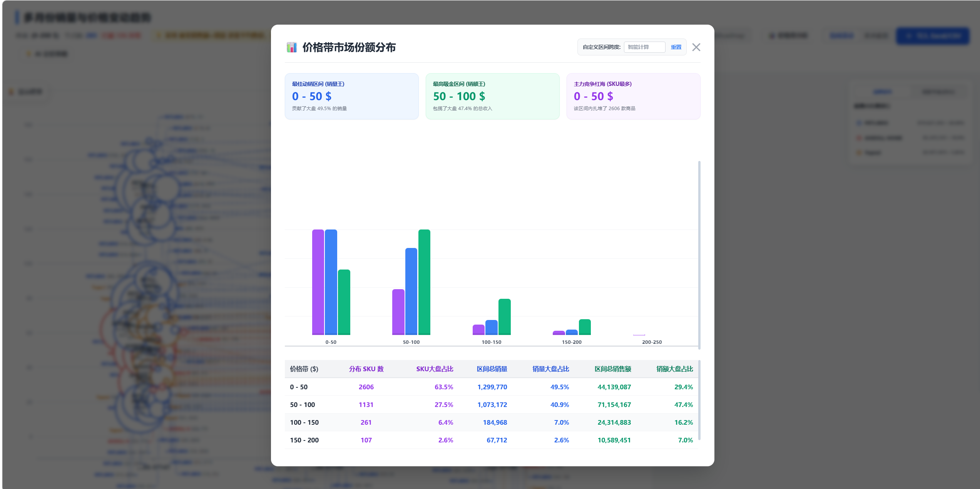
Task: Click the green revenue bar for 50-100
Action: (425, 282)
